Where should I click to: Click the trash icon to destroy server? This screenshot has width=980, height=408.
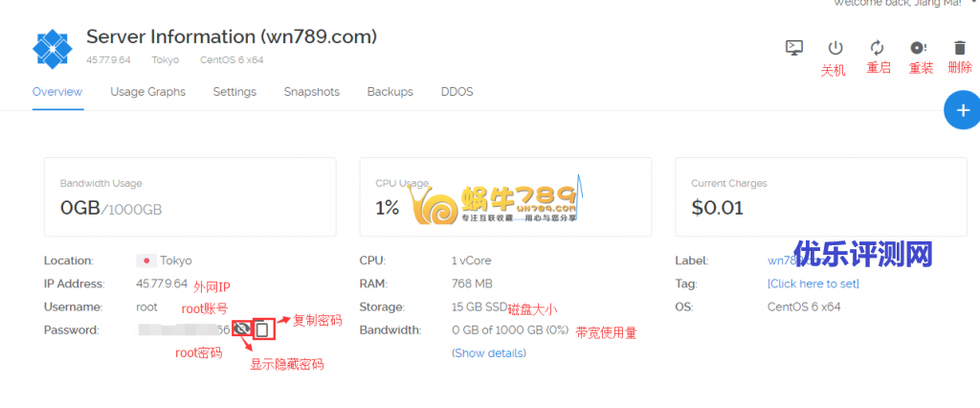click(959, 48)
